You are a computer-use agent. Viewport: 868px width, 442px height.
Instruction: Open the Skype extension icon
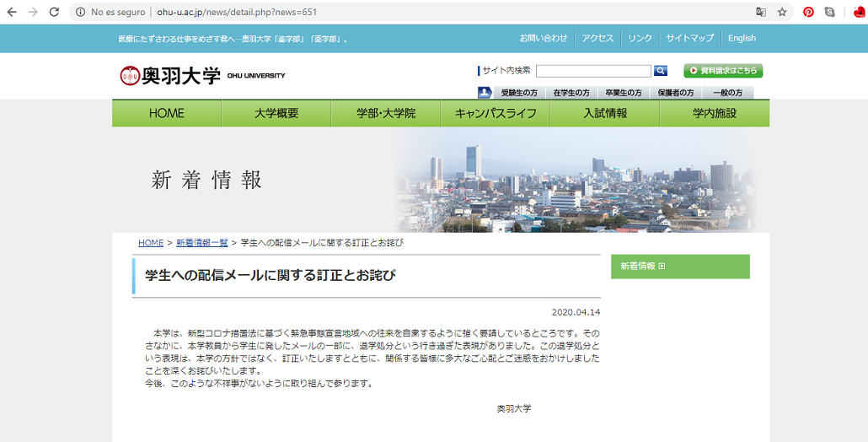click(830, 13)
